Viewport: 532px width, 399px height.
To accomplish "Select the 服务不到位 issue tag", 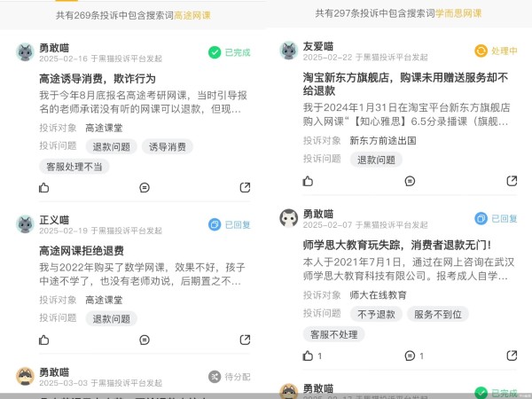I will tap(438, 314).
